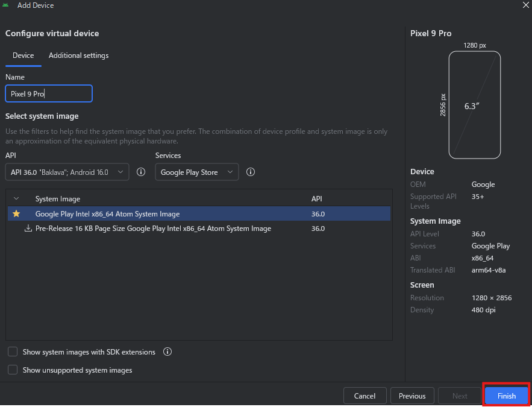
Task: Click the Select system image heading
Action: click(x=42, y=116)
